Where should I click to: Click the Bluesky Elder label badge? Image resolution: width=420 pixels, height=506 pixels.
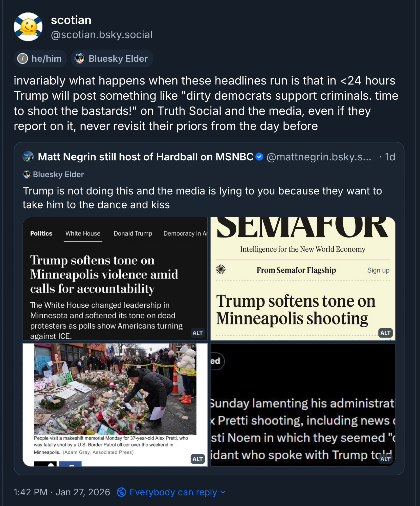[x=112, y=59]
